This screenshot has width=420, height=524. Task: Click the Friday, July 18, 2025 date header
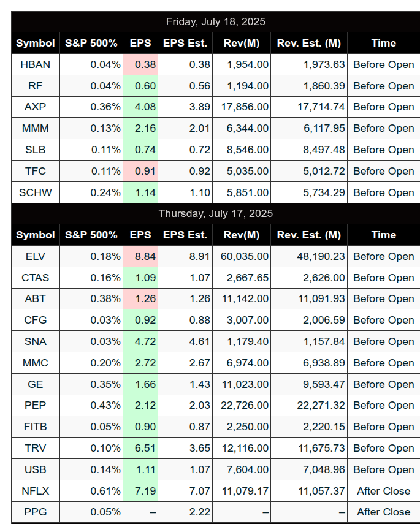[216, 21]
